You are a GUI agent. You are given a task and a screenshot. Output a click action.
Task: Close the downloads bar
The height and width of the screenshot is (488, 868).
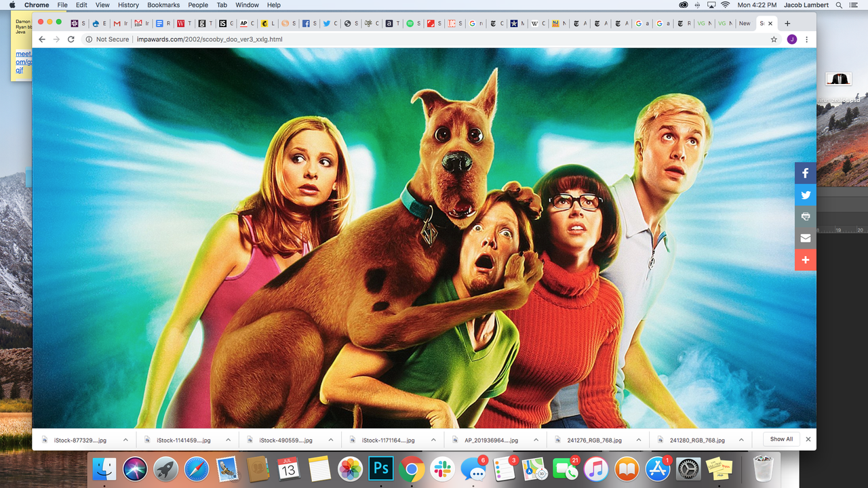tap(808, 439)
